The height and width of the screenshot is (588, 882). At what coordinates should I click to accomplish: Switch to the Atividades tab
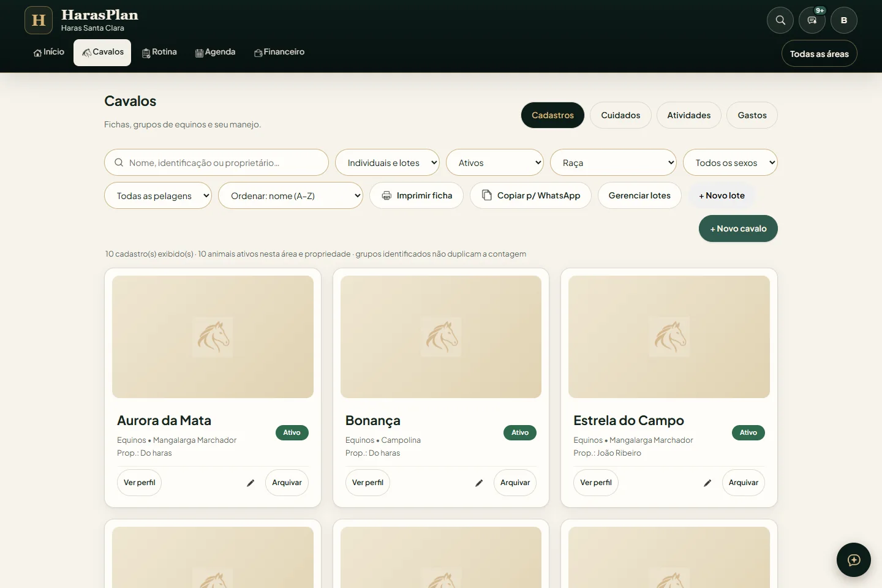(689, 115)
